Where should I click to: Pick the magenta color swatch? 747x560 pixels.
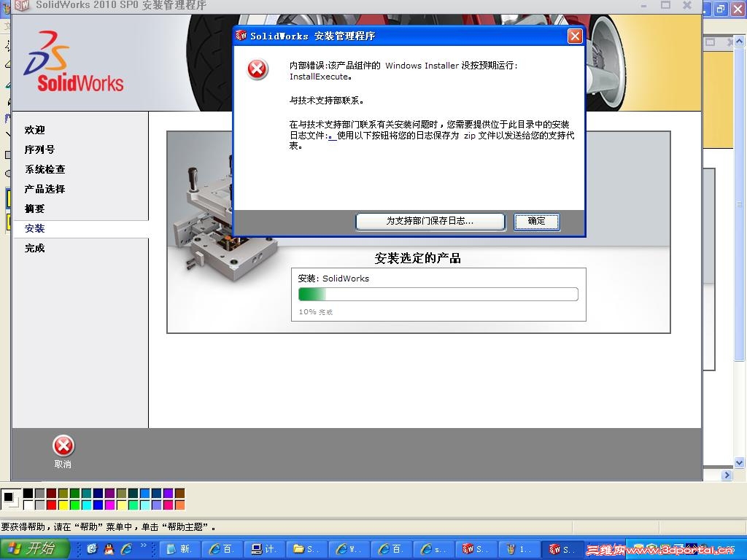109,505
